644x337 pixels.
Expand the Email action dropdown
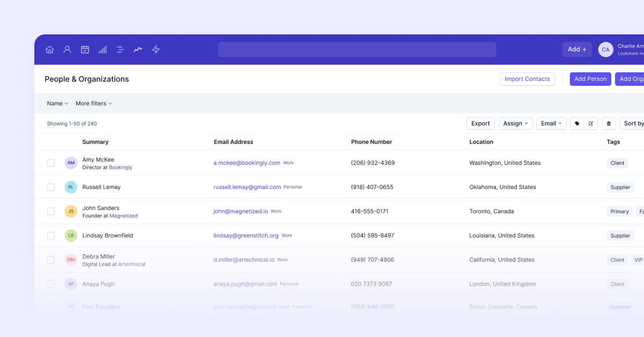[x=551, y=123]
